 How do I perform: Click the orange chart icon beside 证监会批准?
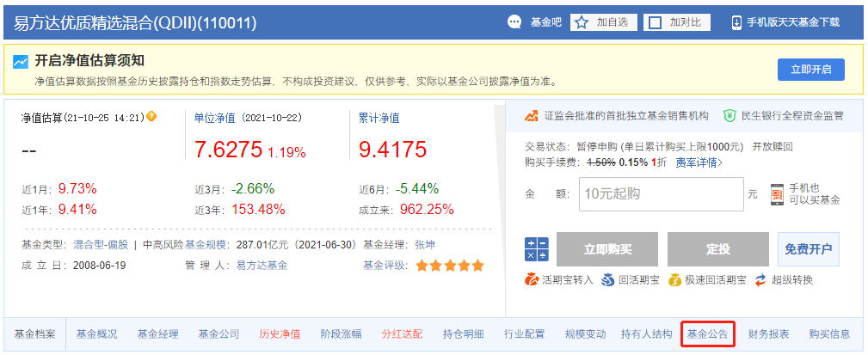click(532, 116)
